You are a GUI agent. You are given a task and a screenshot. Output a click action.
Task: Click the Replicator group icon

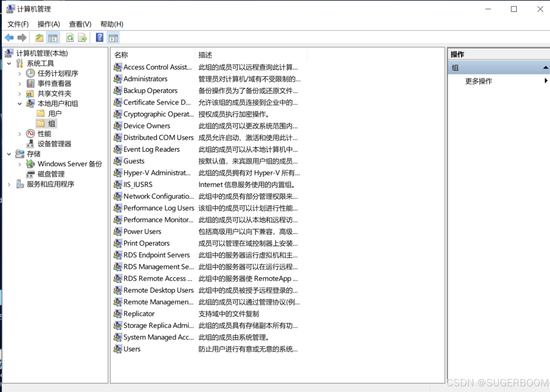(117, 314)
